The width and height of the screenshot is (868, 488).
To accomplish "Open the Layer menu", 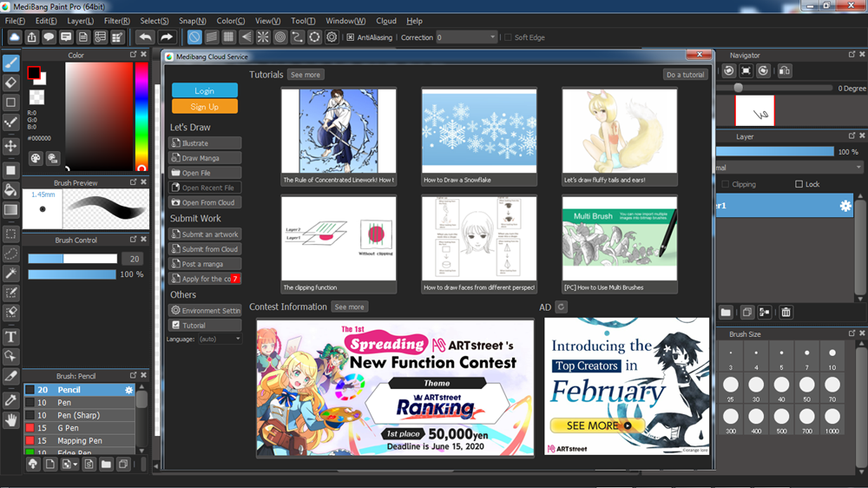I will [80, 21].
